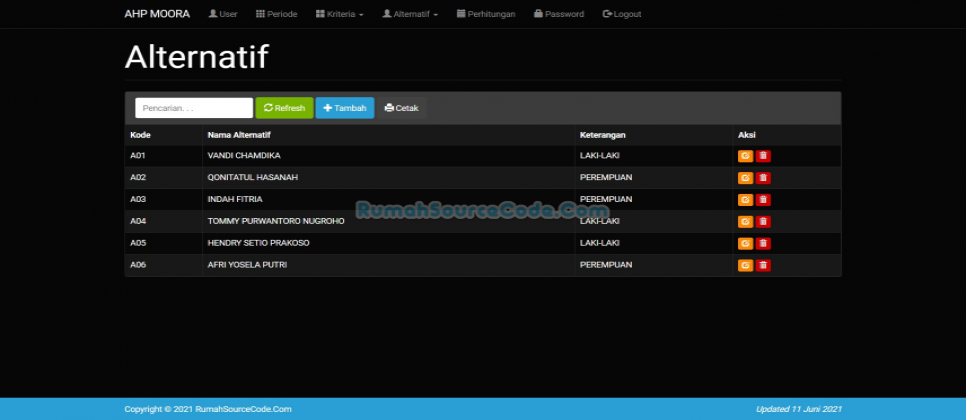Delete row A01 using the trash icon
Viewport: 966px width, 420px height.
coord(763,156)
